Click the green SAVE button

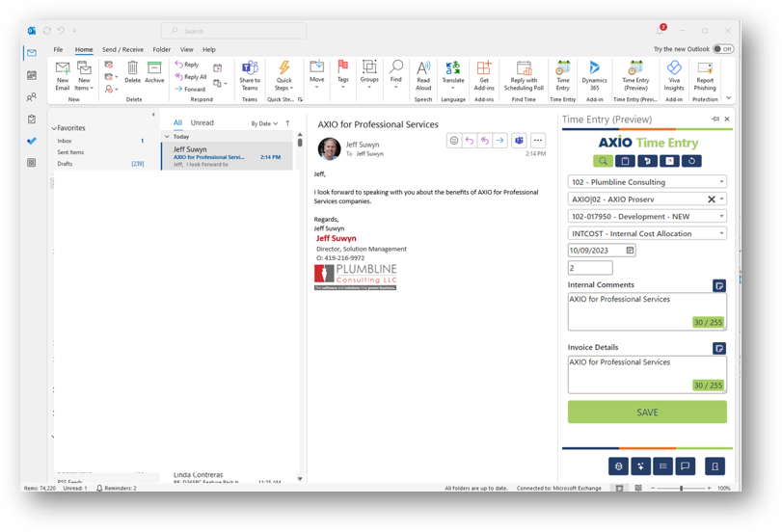coord(647,412)
